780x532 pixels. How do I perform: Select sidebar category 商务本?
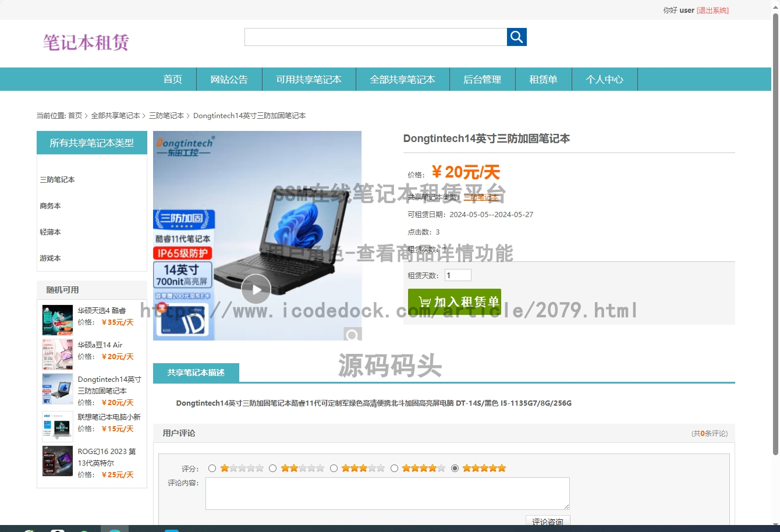click(x=50, y=206)
